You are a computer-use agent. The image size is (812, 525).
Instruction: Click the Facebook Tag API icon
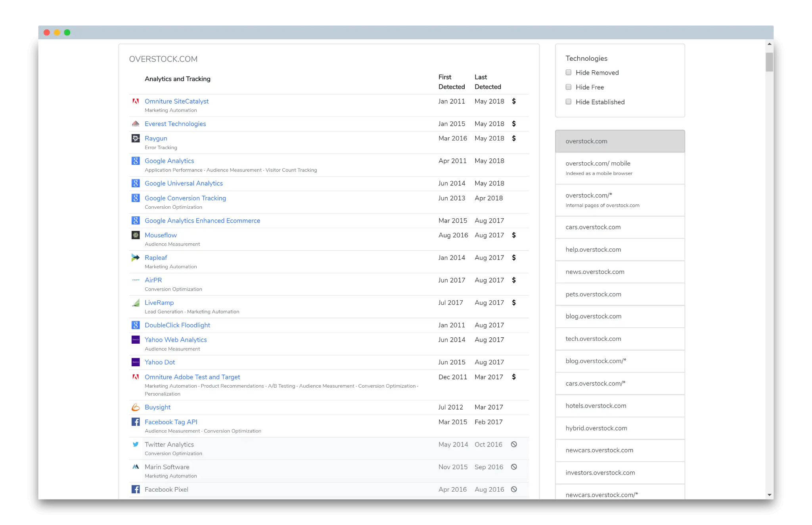click(x=136, y=422)
